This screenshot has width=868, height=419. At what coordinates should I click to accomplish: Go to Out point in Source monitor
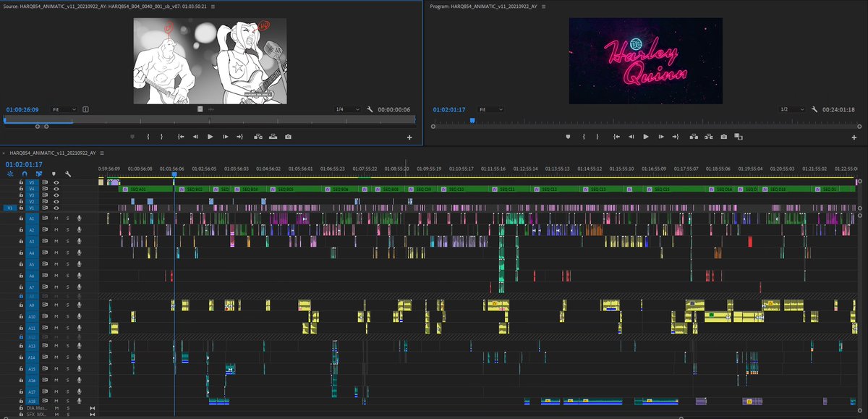(x=240, y=136)
